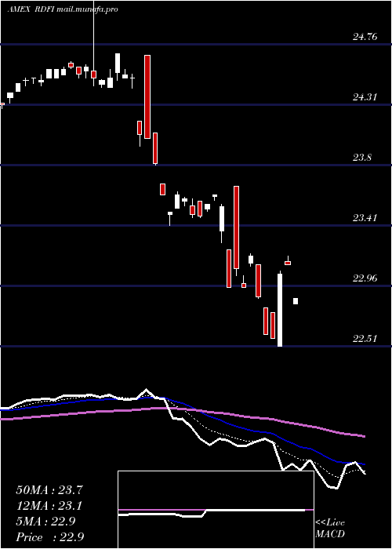Click the 23.41 price level label
This screenshot has width=392, height=549.
tap(365, 218)
